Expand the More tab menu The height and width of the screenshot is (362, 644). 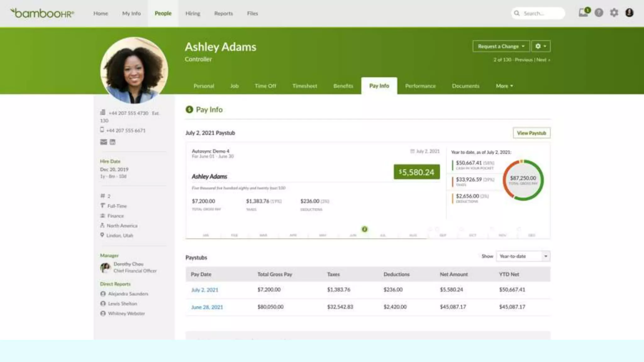click(x=504, y=86)
